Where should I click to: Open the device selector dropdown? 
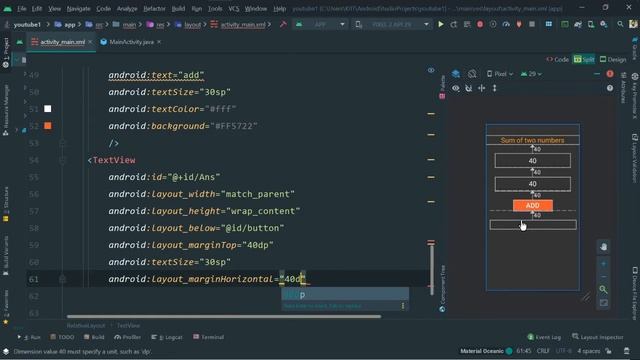point(392,24)
